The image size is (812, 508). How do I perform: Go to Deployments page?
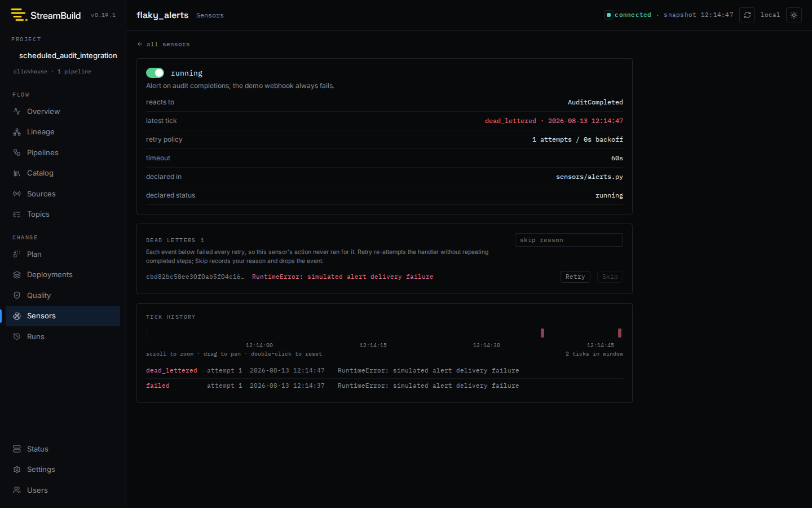click(63, 275)
